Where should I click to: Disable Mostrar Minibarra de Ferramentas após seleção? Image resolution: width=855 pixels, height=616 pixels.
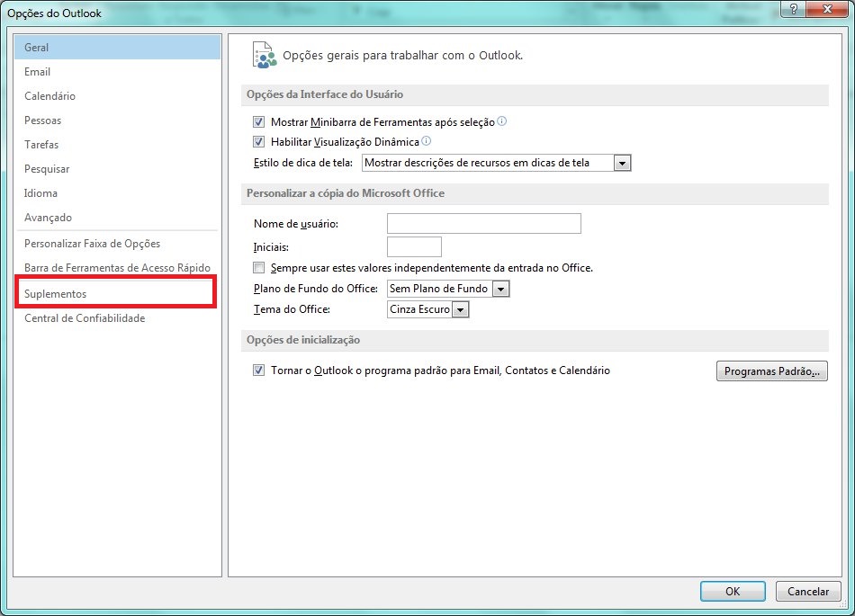(x=258, y=121)
